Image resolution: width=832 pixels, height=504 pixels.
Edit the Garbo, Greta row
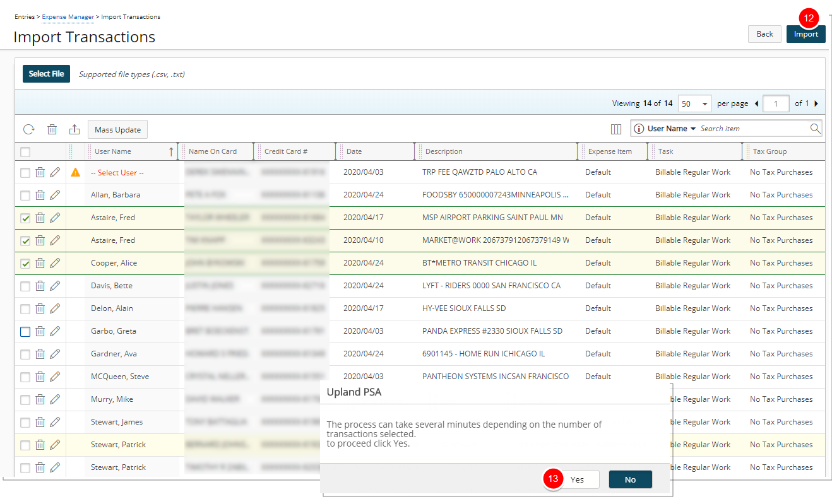55,331
